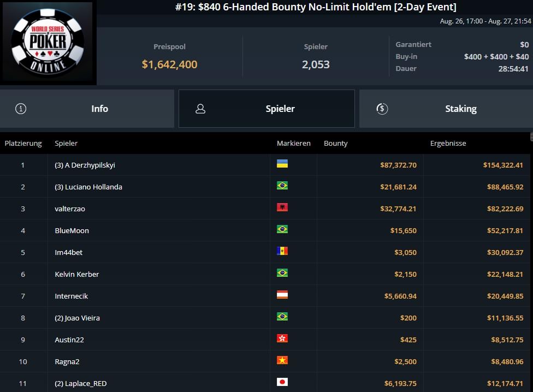Click the info circle icon
Viewport: 533px width, 392px height.
coord(21,109)
